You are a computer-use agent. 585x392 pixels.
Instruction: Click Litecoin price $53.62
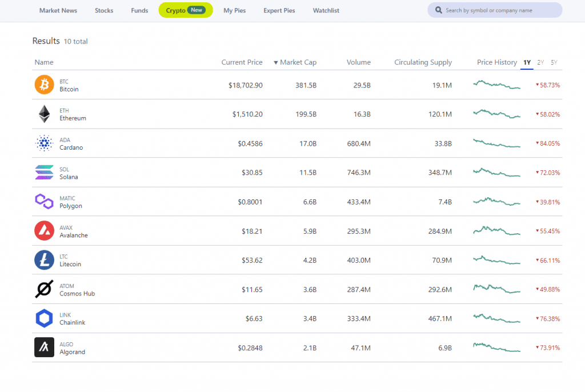[x=252, y=261]
